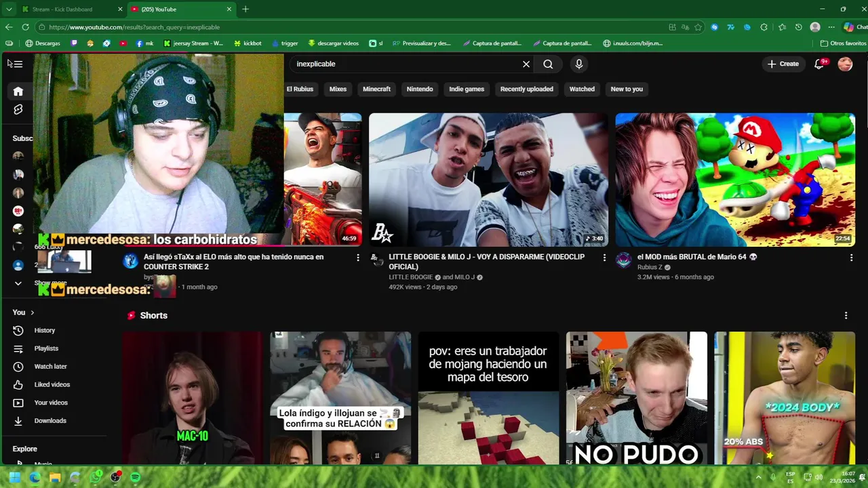The image size is (868, 488).
Task: Open more options for LITTLE BOOGIE video
Action: pos(604,258)
